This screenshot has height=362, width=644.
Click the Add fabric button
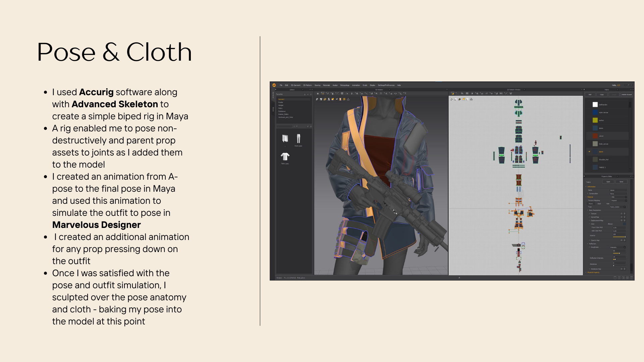[590, 95]
